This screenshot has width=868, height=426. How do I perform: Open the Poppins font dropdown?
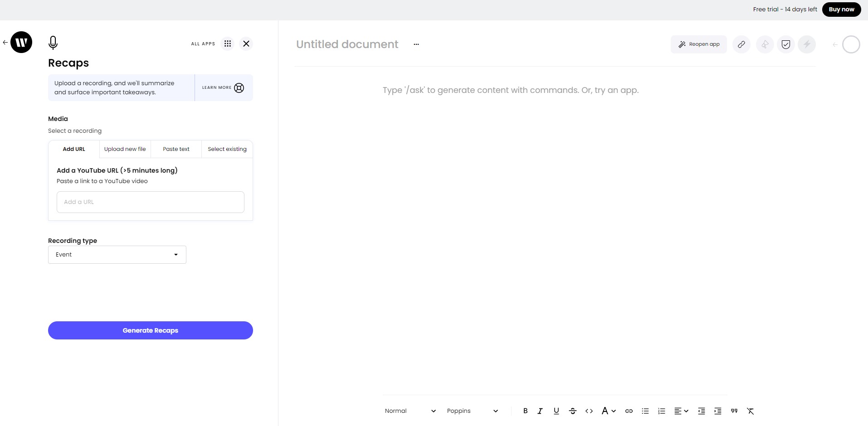pyautogui.click(x=472, y=411)
